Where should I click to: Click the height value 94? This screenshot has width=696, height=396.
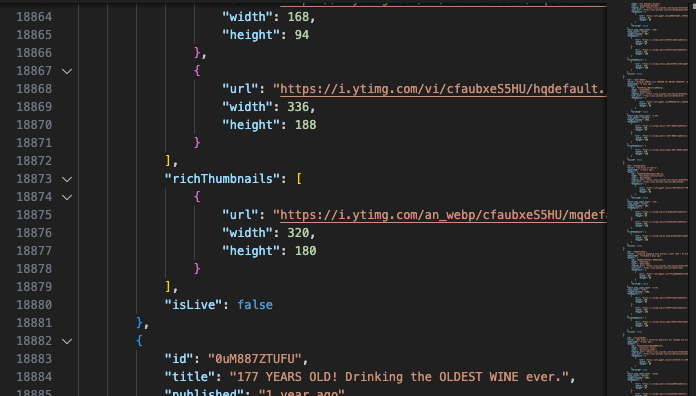(302, 35)
